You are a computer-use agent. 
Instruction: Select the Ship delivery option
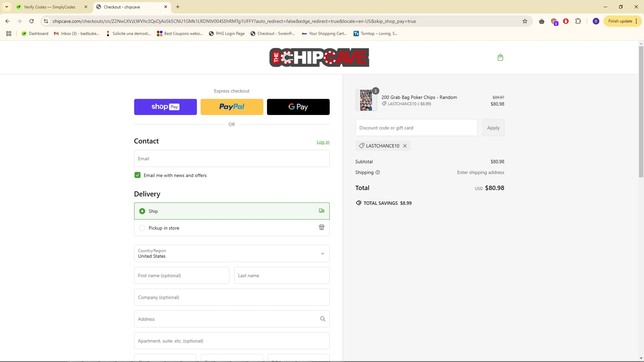232,211
